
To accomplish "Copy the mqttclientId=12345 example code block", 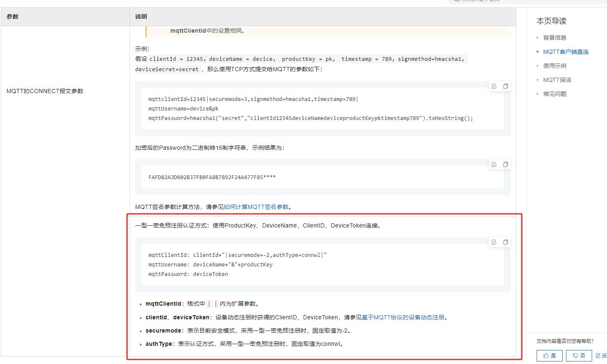I will [505, 86].
